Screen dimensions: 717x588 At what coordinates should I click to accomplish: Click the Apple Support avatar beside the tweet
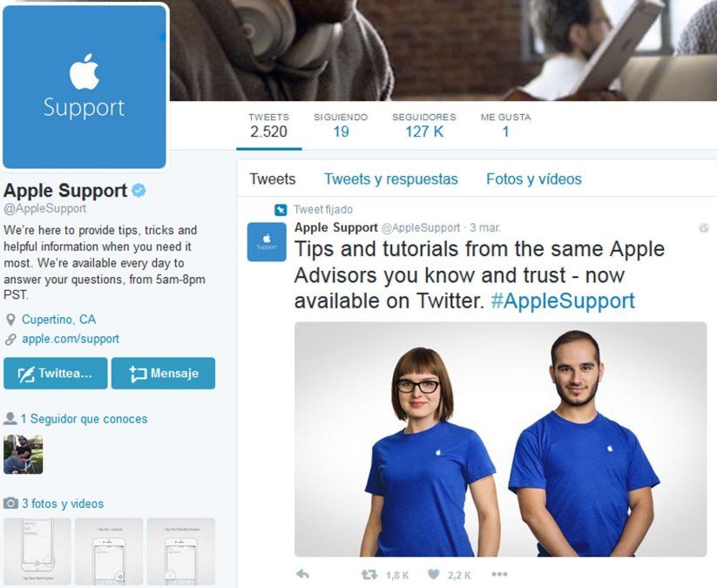point(267,242)
